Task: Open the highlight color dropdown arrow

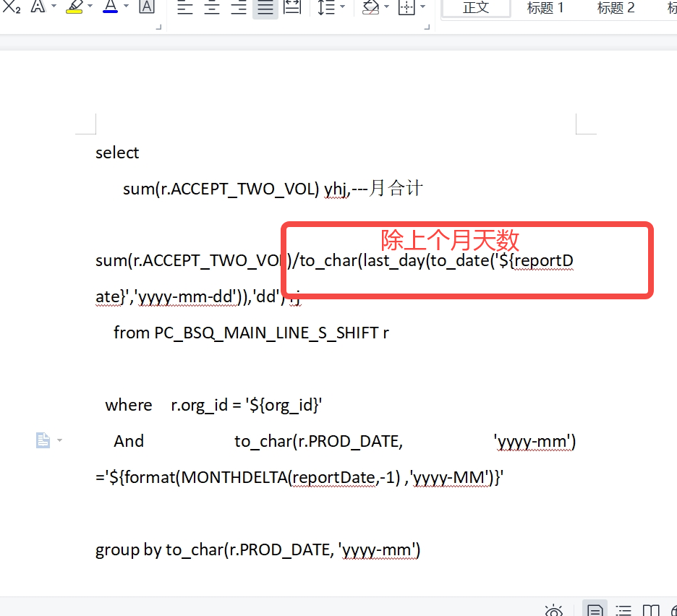Action: point(90,6)
